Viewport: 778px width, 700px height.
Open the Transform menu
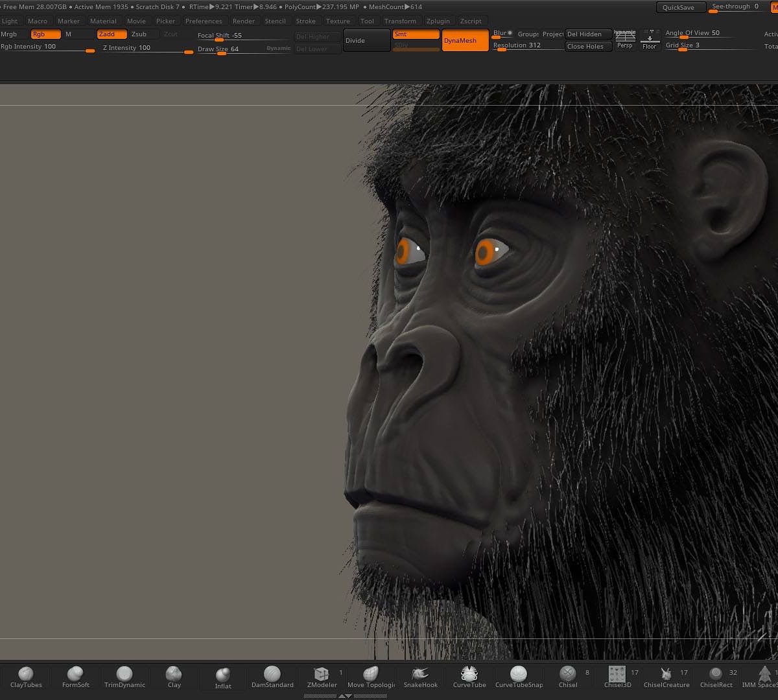[x=400, y=21]
